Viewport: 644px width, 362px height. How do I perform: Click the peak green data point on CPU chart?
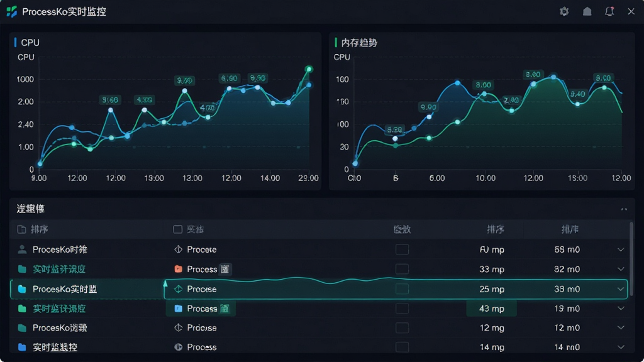point(309,69)
